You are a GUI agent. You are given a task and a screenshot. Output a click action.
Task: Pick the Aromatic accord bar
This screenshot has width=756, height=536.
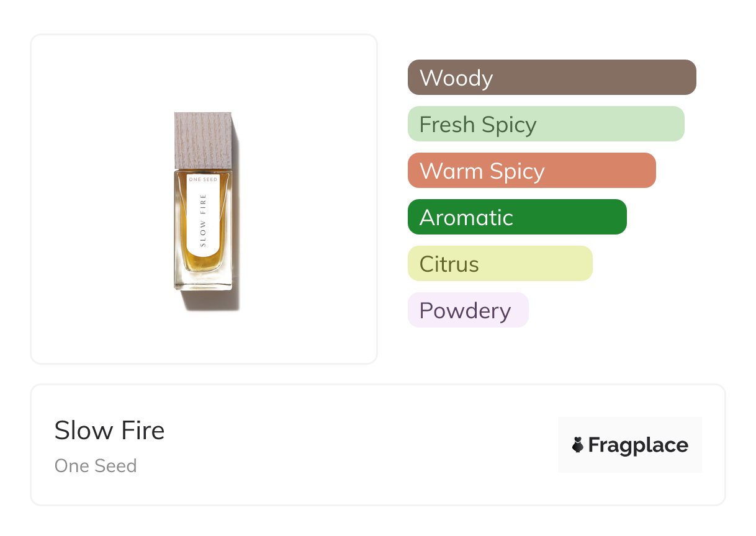pyautogui.click(x=516, y=217)
